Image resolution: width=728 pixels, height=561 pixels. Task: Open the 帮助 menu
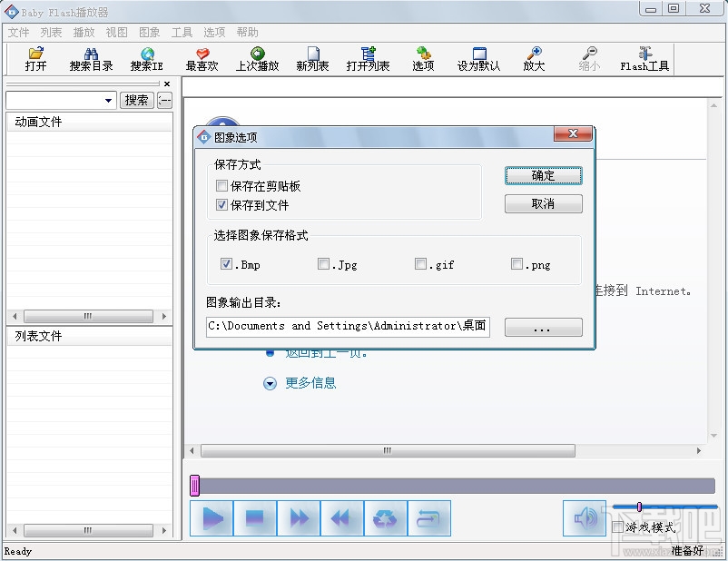[x=247, y=32]
